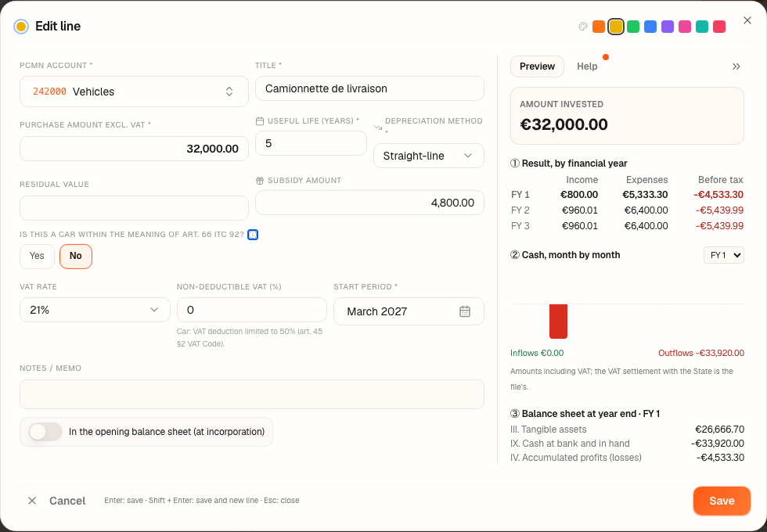Open the PCMN account Vehicles selector
This screenshot has height=532, width=767.
pos(134,92)
